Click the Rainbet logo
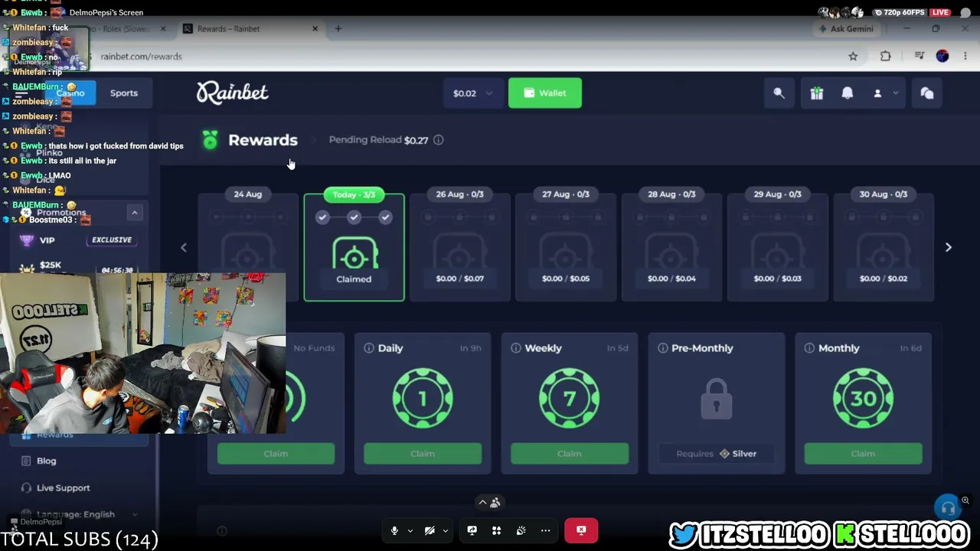Viewport: 980px width, 551px height. pos(233,93)
